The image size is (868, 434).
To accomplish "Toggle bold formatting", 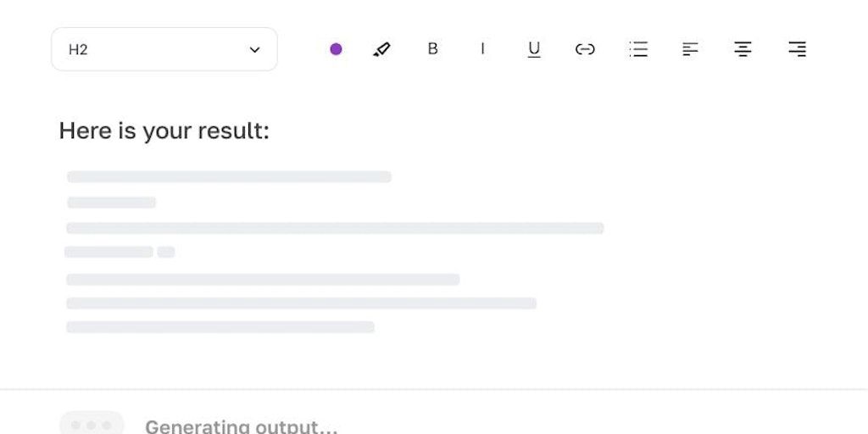I will point(432,49).
